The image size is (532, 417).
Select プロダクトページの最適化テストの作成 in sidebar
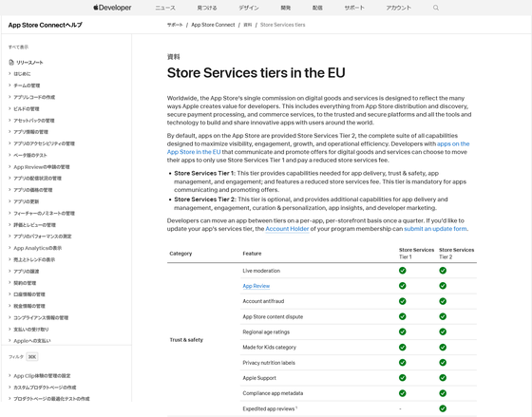tap(51, 399)
